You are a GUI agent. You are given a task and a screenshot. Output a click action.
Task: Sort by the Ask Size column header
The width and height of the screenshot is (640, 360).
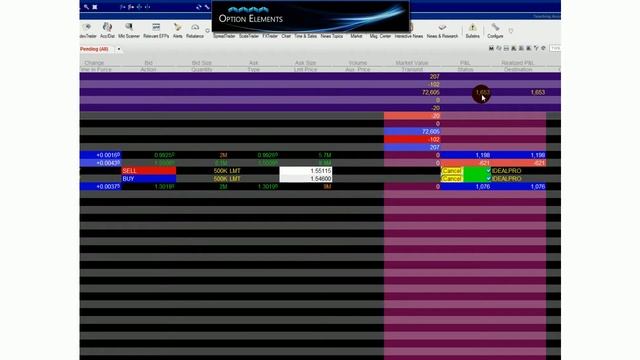305,63
